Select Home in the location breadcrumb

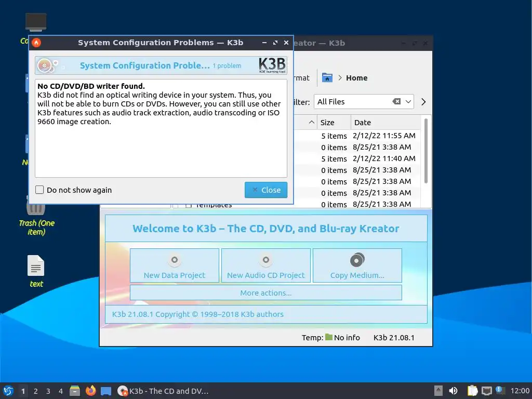pos(356,78)
